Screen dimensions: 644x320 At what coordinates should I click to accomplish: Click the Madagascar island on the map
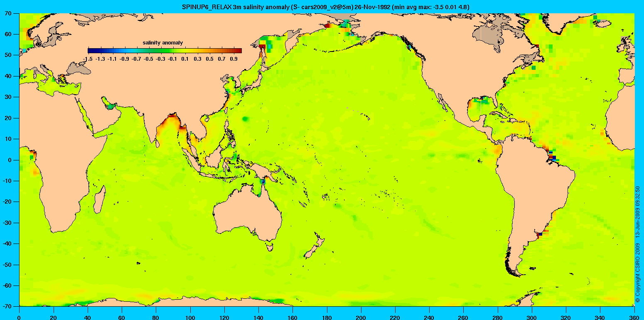pyautogui.click(x=100, y=199)
